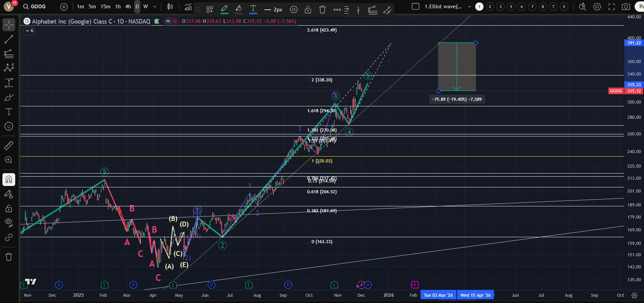The height and width of the screenshot is (303, 644).
Task: Open the pencil line color swatch
Action: (224, 9)
